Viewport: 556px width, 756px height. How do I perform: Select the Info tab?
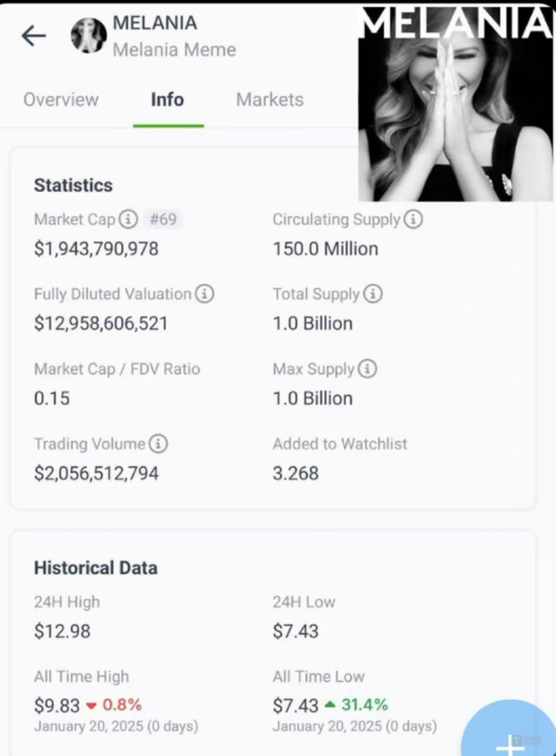tap(168, 100)
